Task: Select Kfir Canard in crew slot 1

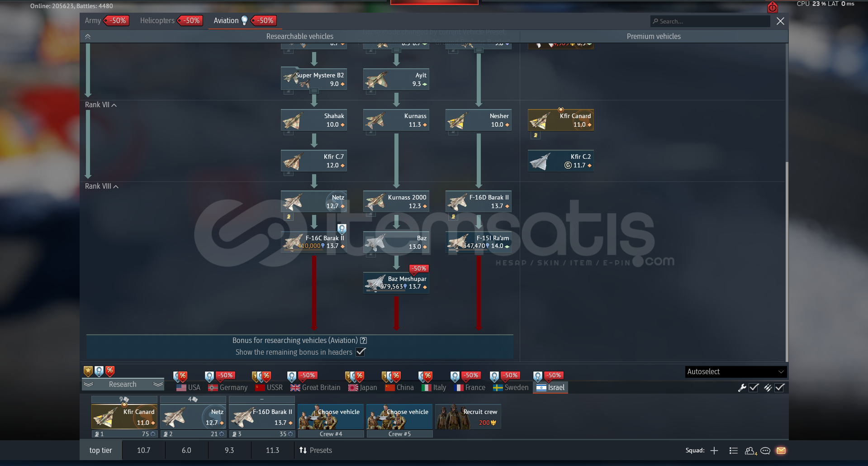Action: (124, 417)
